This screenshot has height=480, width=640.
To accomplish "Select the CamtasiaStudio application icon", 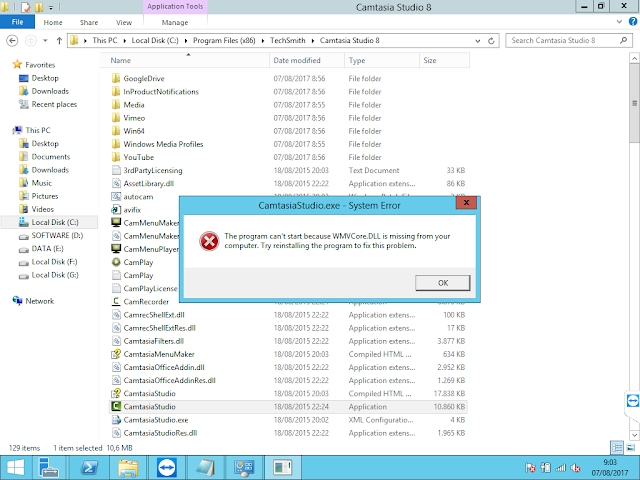I will pyautogui.click(x=116, y=407).
